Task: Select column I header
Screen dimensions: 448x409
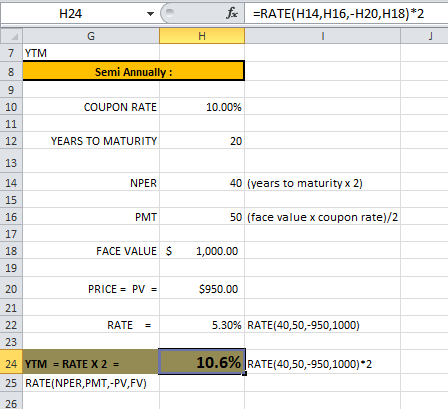Action: click(x=322, y=36)
